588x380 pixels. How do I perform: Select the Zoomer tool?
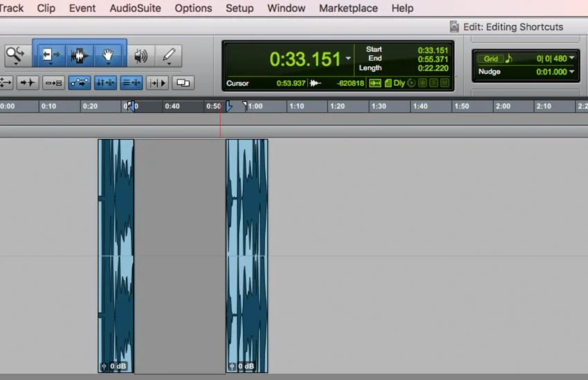point(16,55)
